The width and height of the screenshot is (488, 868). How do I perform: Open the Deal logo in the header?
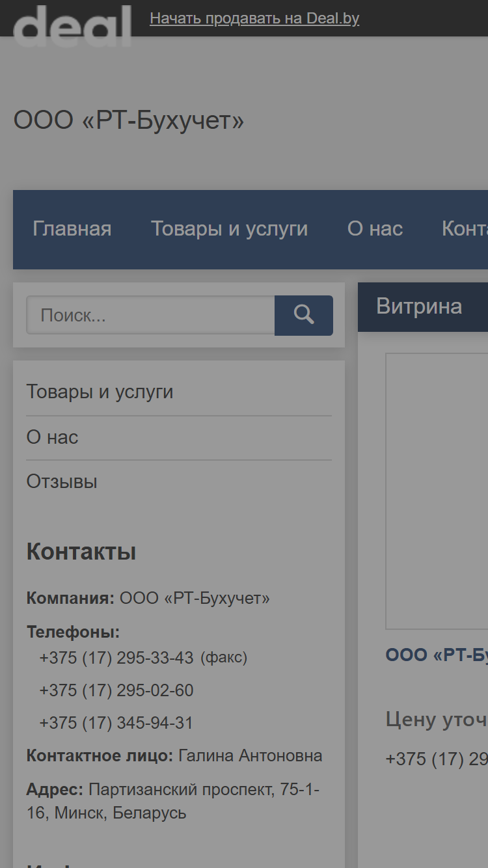(x=72, y=25)
